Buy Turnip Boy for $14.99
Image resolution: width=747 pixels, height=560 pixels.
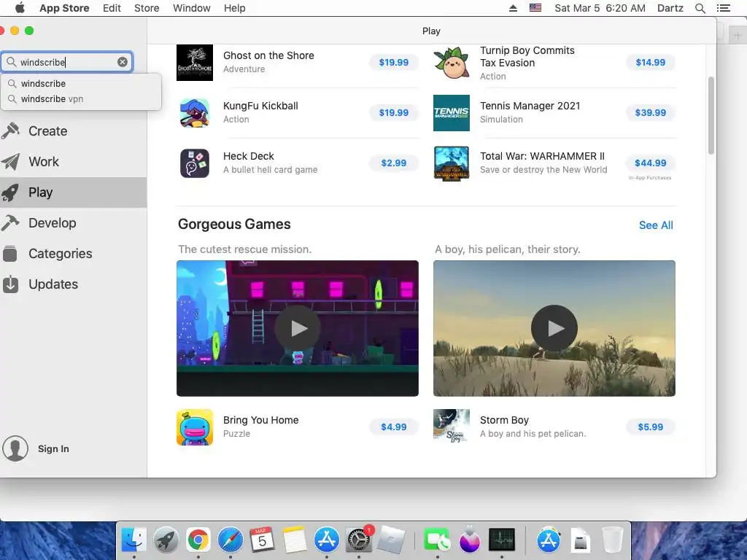[650, 63]
